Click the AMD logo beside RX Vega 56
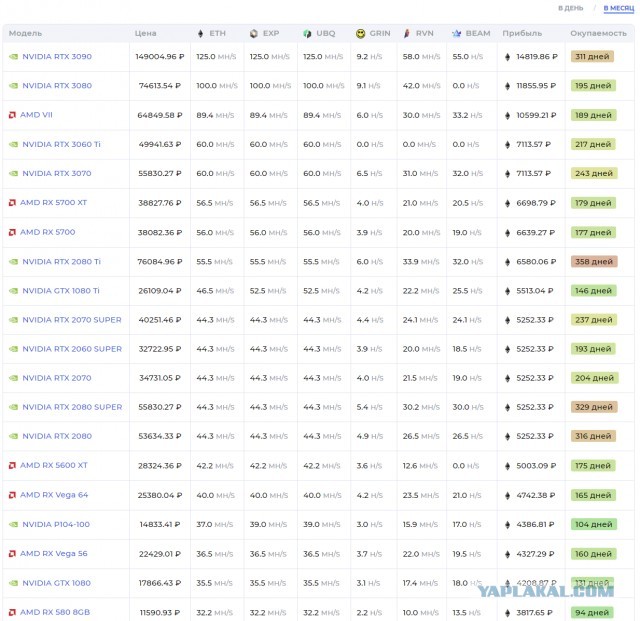This screenshot has width=640, height=621. tap(12, 554)
